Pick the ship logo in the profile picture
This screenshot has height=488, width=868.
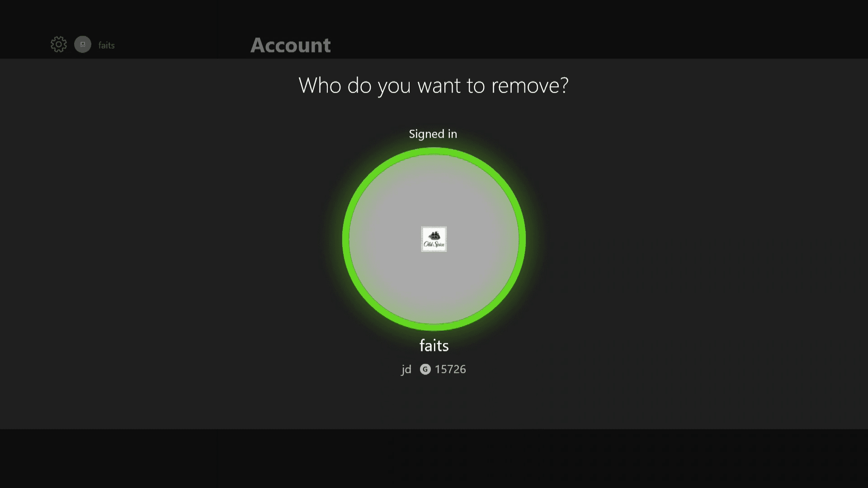434,235
